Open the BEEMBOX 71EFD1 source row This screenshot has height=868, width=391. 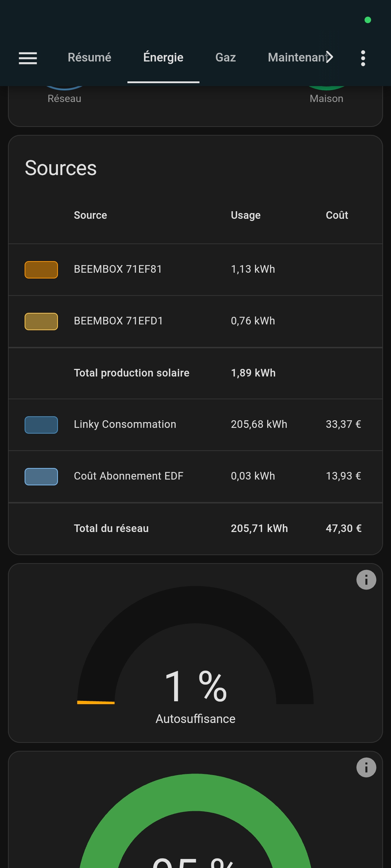[x=118, y=321]
